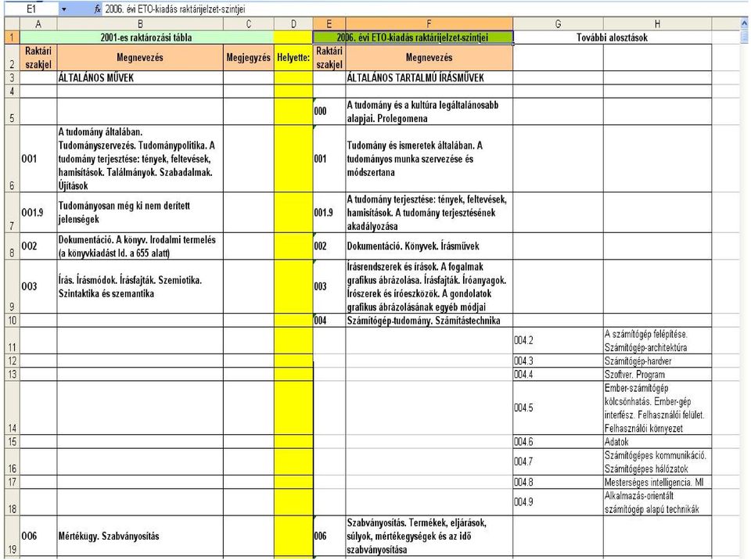
Task: Select the 'További alosztások' header cell
Action: point(612,38)
